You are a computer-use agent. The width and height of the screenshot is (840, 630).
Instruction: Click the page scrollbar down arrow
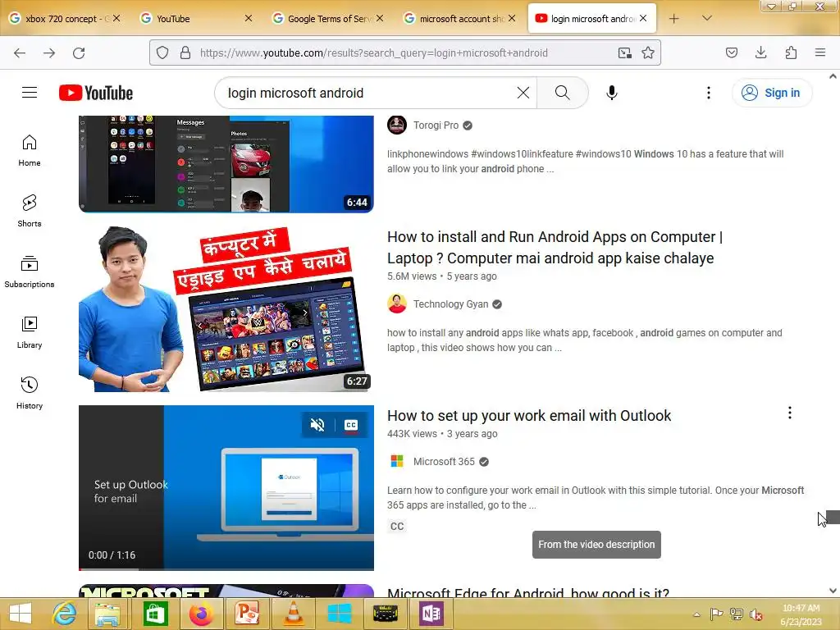833,591
